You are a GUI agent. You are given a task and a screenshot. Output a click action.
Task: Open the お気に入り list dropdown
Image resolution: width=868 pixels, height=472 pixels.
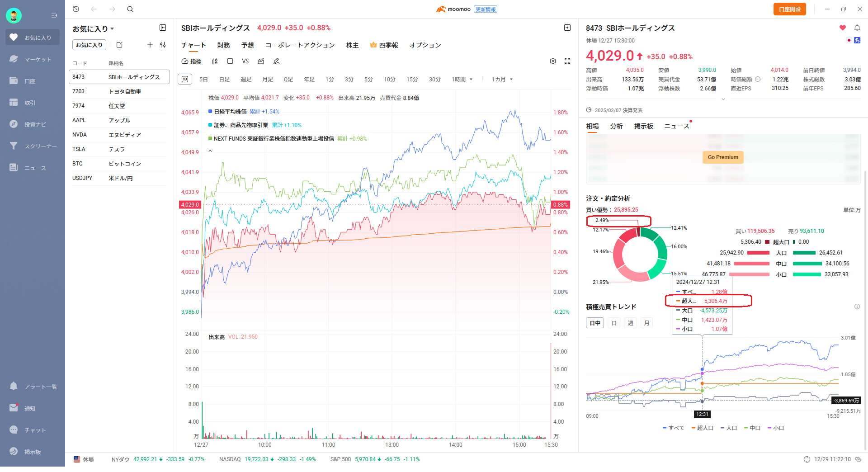click(x=94, y=28)
